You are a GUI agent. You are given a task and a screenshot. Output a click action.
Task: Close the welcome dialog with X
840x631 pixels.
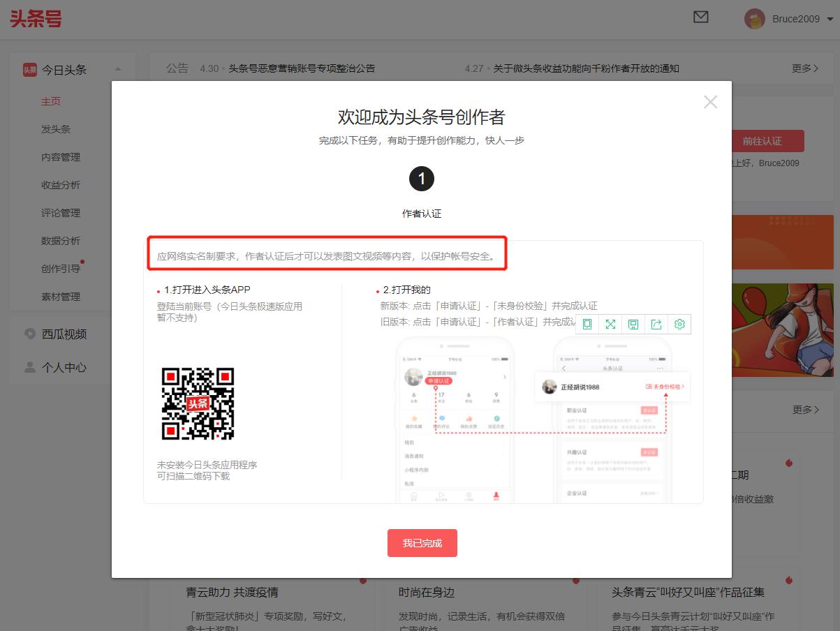coord(710,102)
